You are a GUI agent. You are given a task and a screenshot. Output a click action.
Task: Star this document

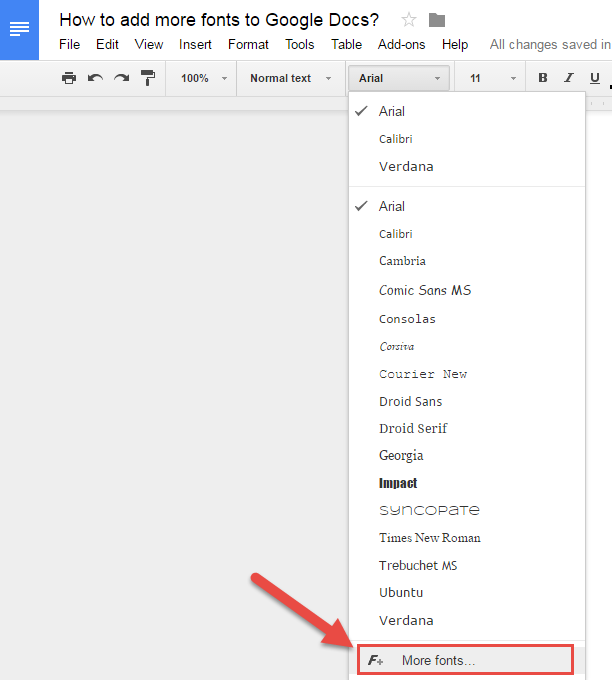pyautogui.click(x=409, y=20)
